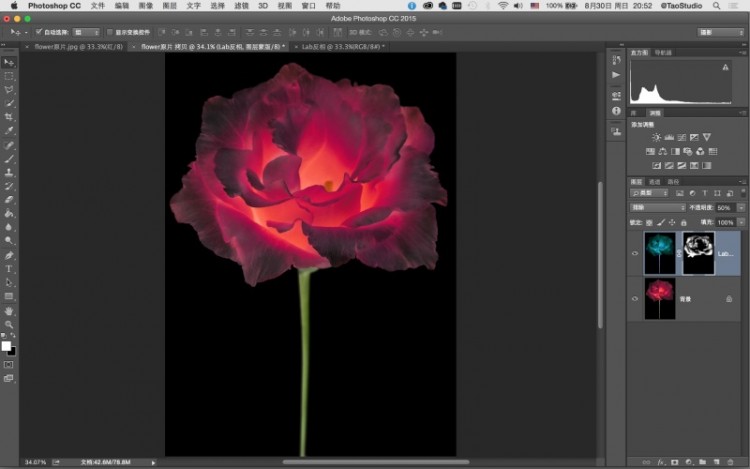Pick the Crop tool
Viewport: 750px width, 469px height.
click(9, 117)
